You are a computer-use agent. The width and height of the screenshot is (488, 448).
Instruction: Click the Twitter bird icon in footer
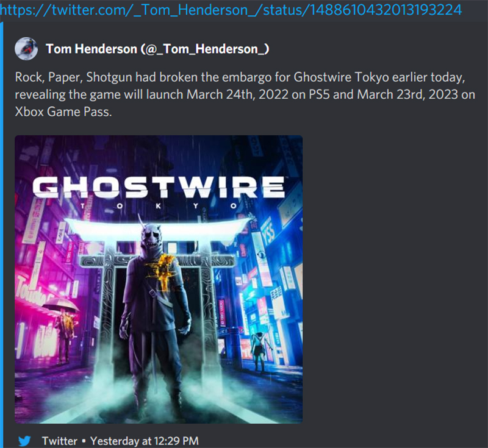[x=24, y=441]
